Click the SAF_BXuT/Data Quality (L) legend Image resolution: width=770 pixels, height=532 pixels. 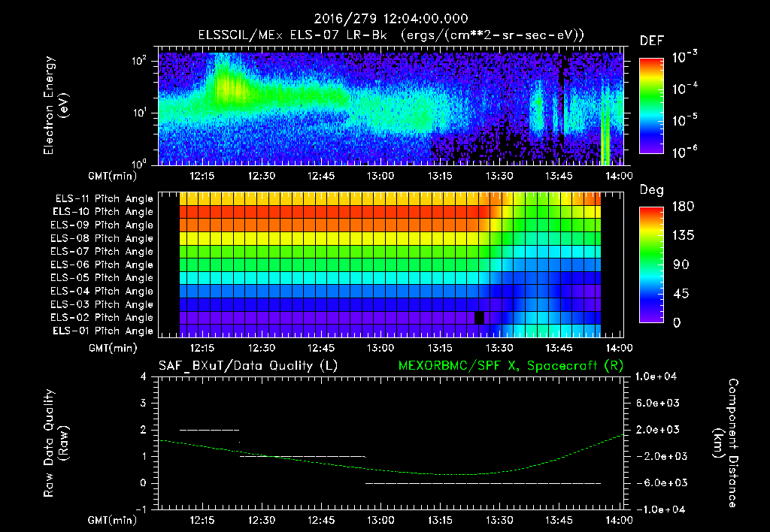[248, 366]
